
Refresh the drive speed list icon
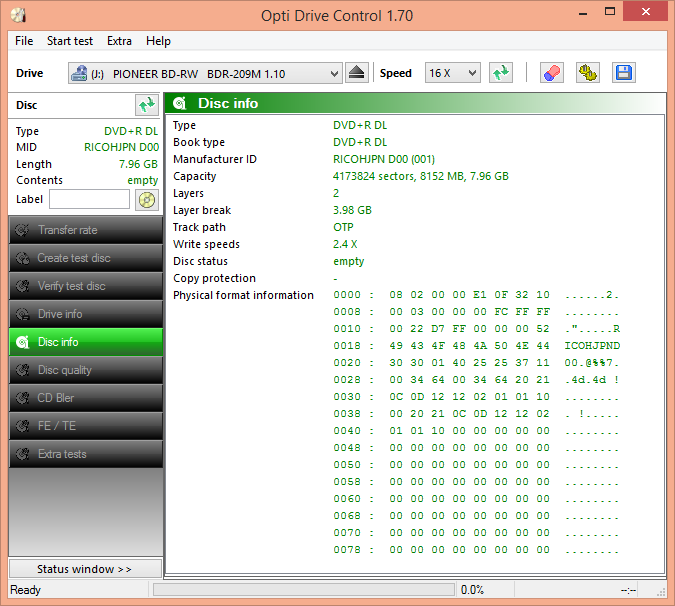click(x=501, y=73)
